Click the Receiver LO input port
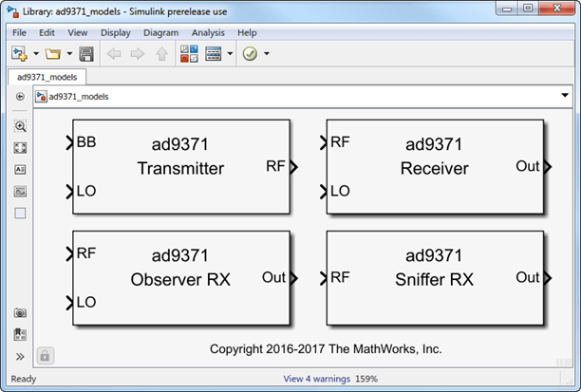 (324, 192)
